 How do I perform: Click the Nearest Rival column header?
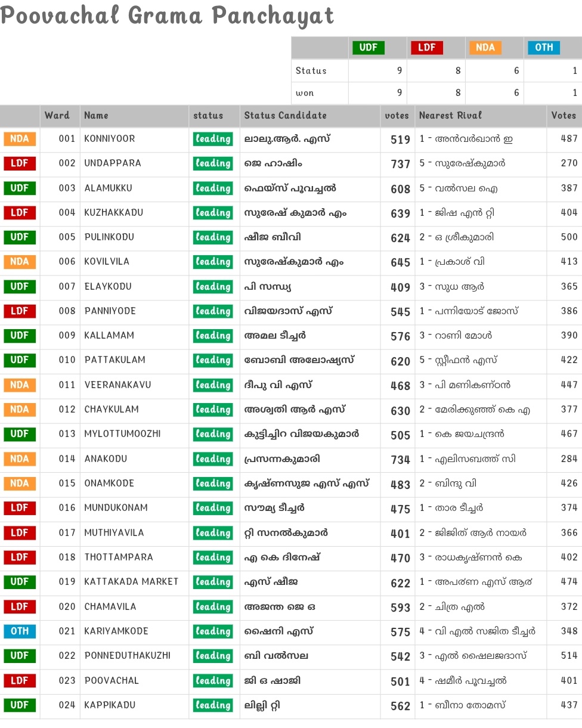click(x=450, y=116)
